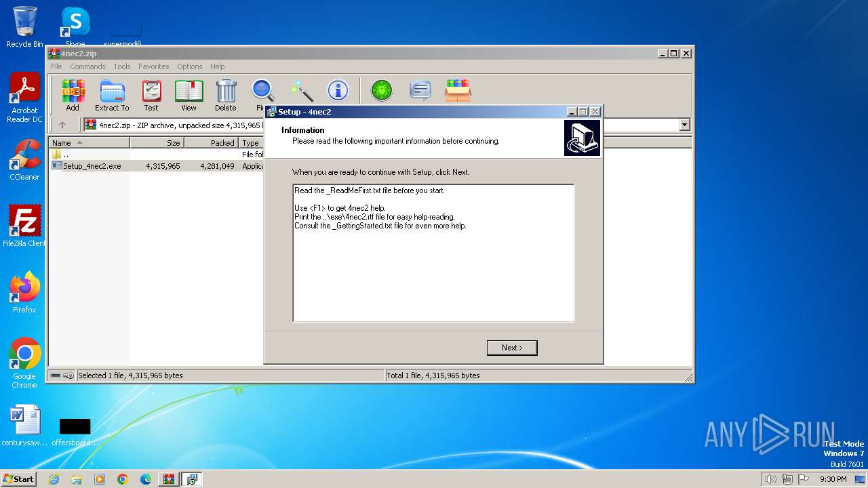Screen dimensions: 868x488
Task: Open Chrome from the taskbar
Action: click(x=123, y=479)
